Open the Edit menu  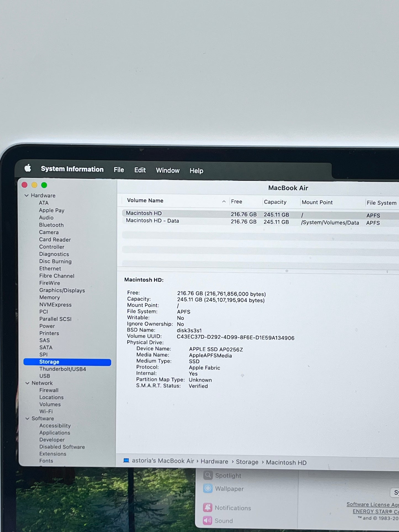coord(140,170)
